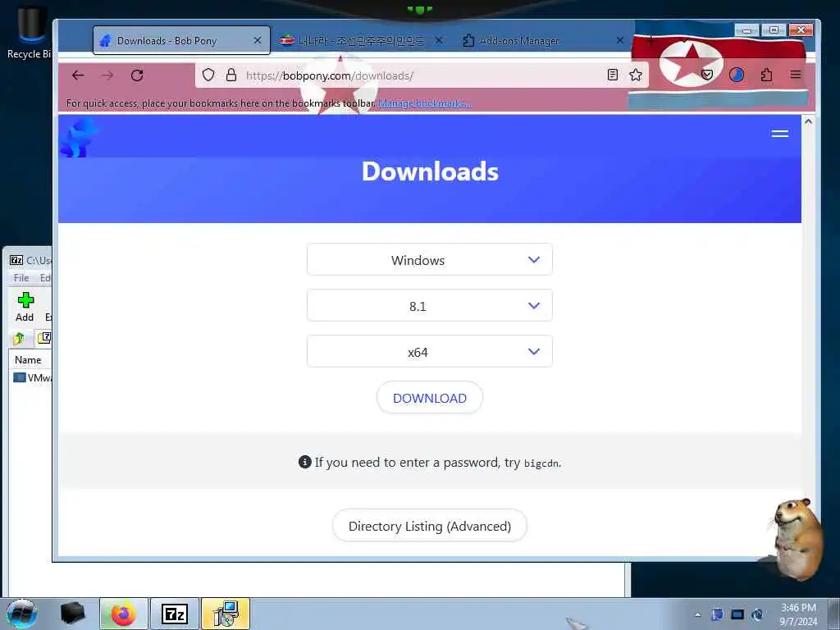Switch to 7-Zip in the taskbar
Screen dimensions: 840x630
click(x=175, y=614)
